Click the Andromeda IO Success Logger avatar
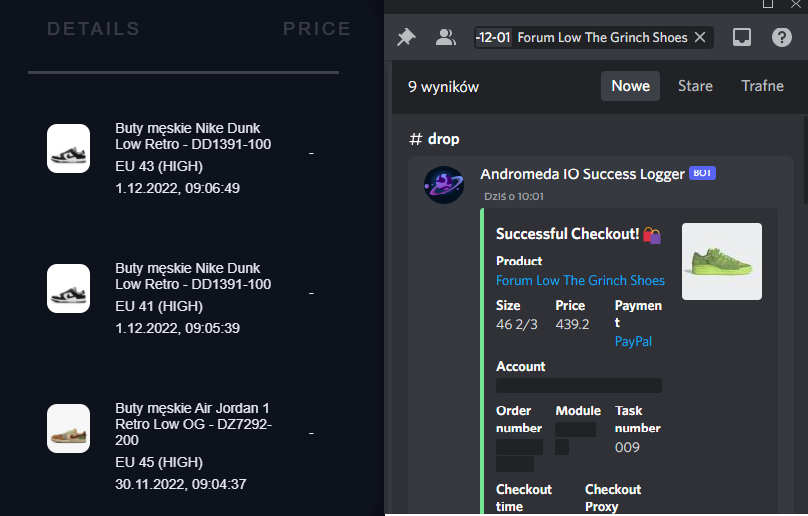 coord(444,185)
